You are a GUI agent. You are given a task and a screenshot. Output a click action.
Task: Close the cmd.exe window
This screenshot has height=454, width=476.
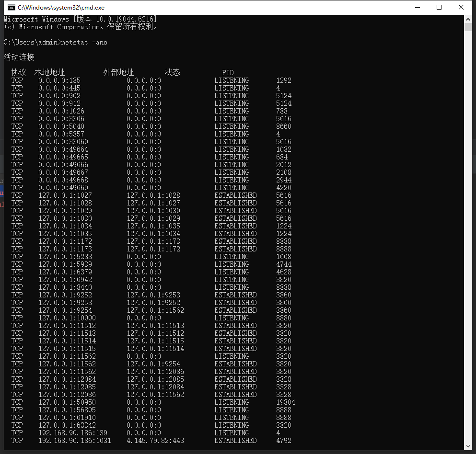tap(461, 7)
